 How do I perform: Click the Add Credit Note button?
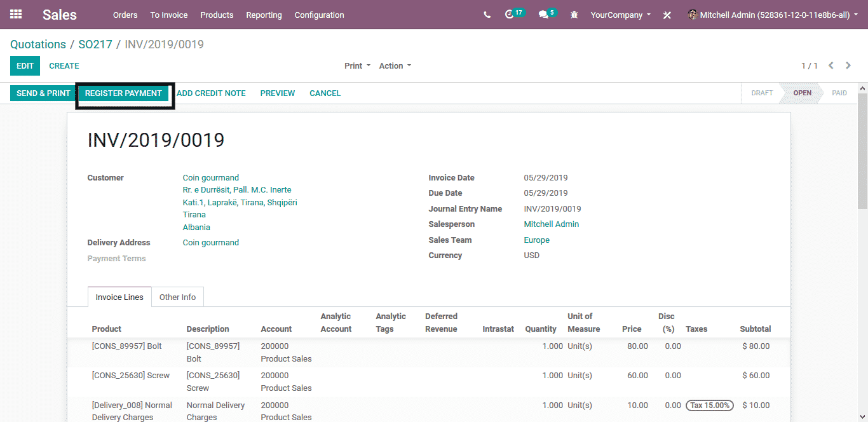click(211, 93)
